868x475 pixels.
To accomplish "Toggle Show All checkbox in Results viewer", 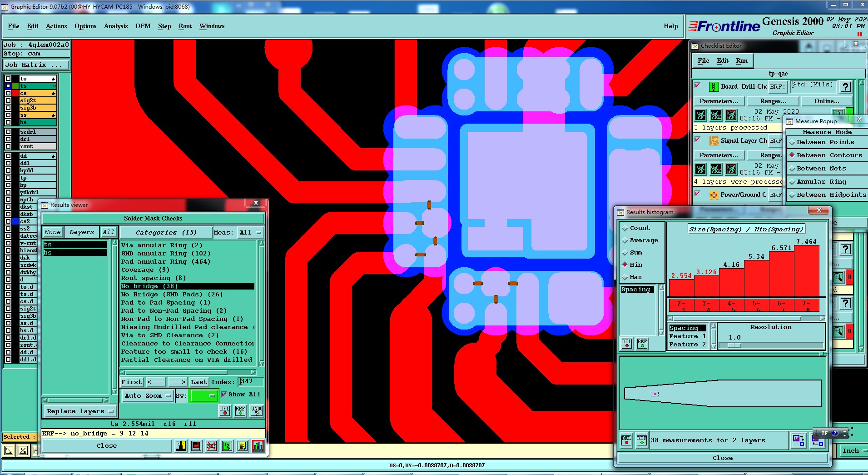I will pos(224,395).
